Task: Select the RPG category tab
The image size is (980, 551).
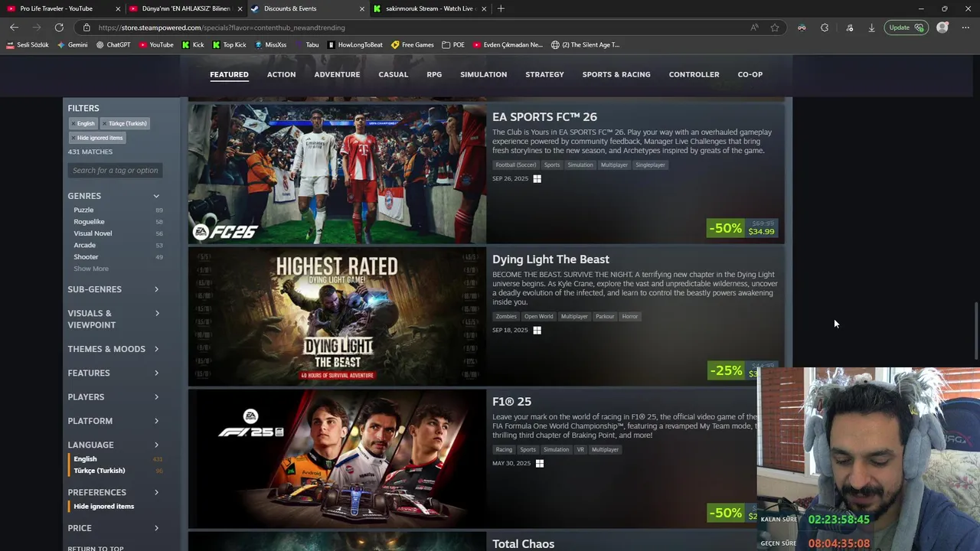Action: [434, 74]
